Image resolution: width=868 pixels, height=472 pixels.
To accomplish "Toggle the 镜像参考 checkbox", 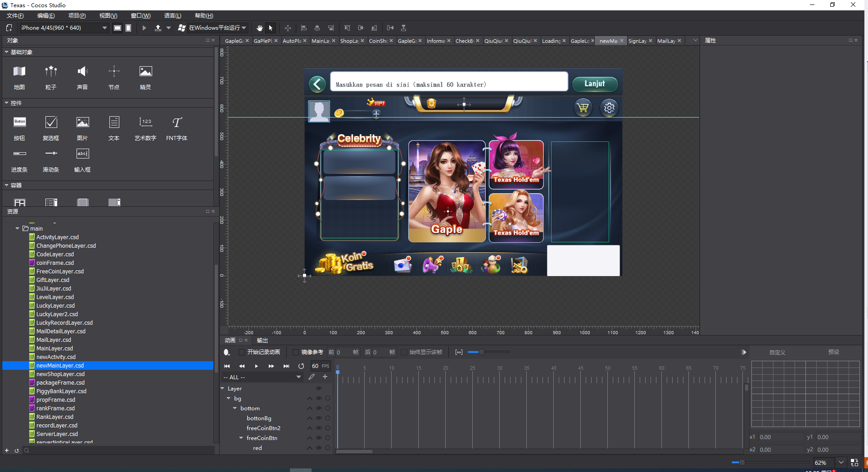I will pos(295,352).
